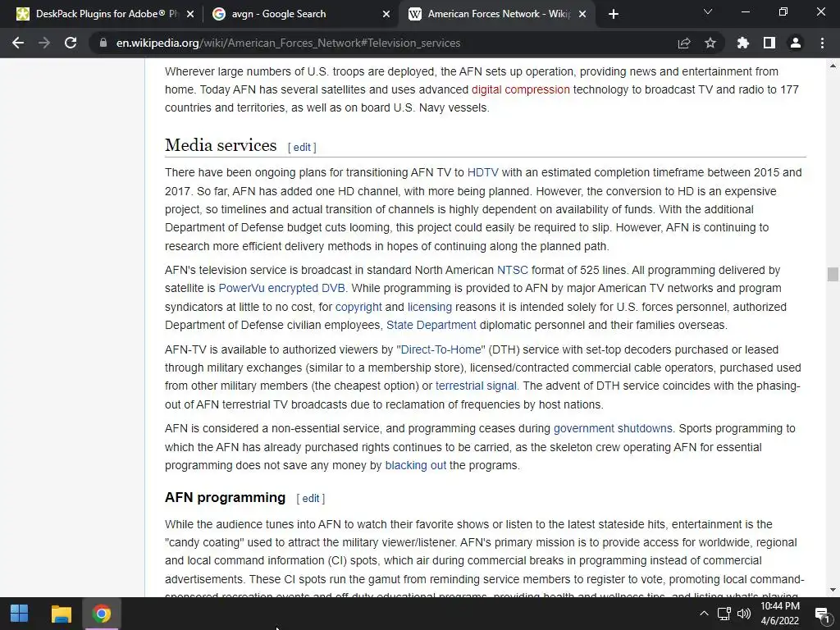840x630 pixels.
Task: Click the address bar URL field
Action: tap(386, 43)
